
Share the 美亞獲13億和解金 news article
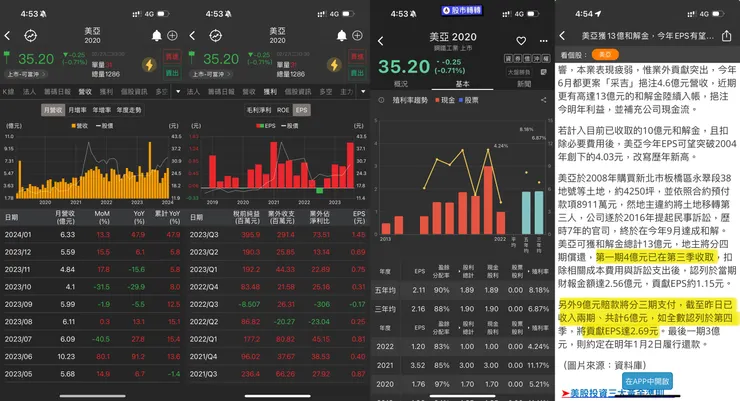coord(726,35)
